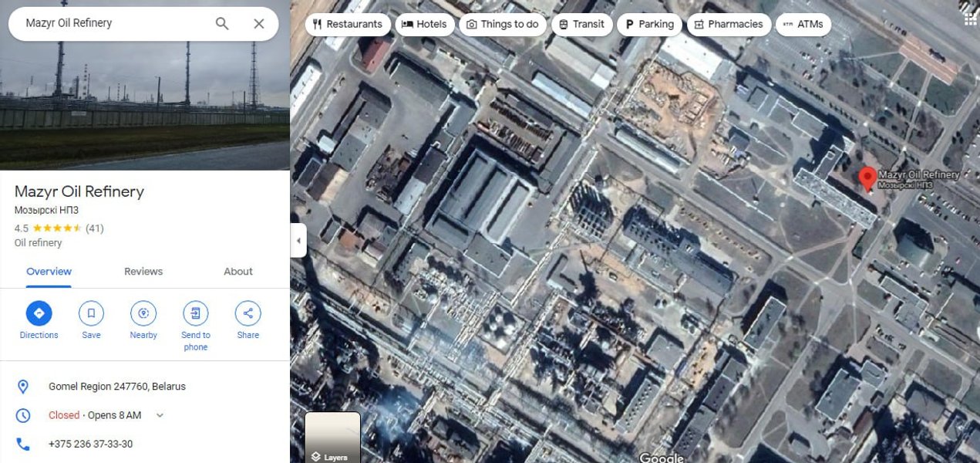The image size is (980, 463).
Task: Share this place
Action: tap(248, 313)
